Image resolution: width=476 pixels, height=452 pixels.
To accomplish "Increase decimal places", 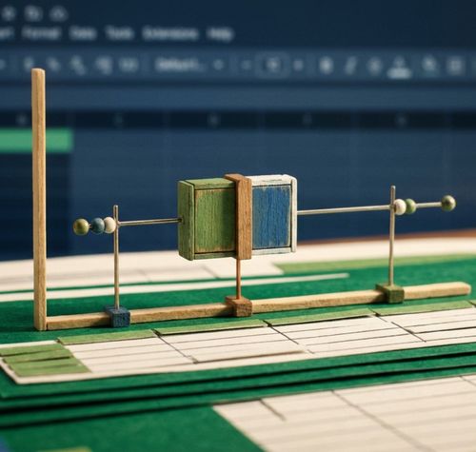I will (x=104, y=65).
